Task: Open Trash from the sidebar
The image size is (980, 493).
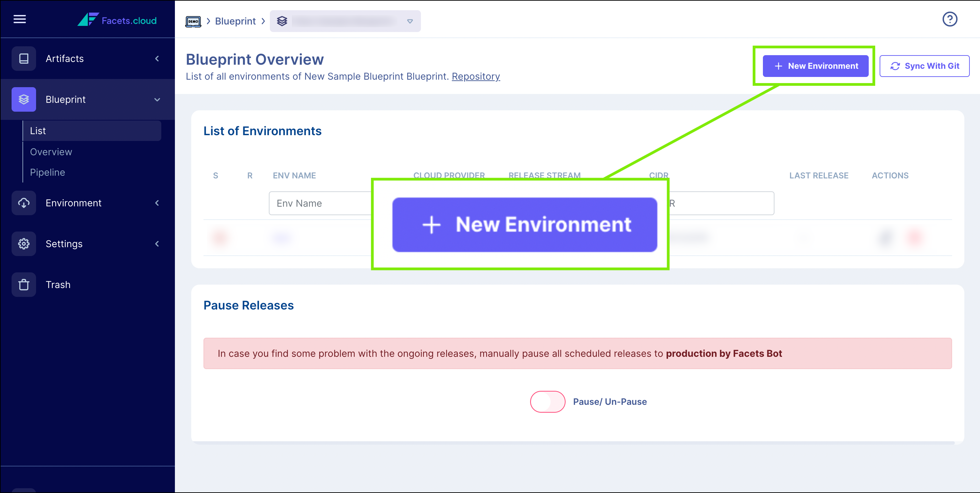Action: click(58, 285)
